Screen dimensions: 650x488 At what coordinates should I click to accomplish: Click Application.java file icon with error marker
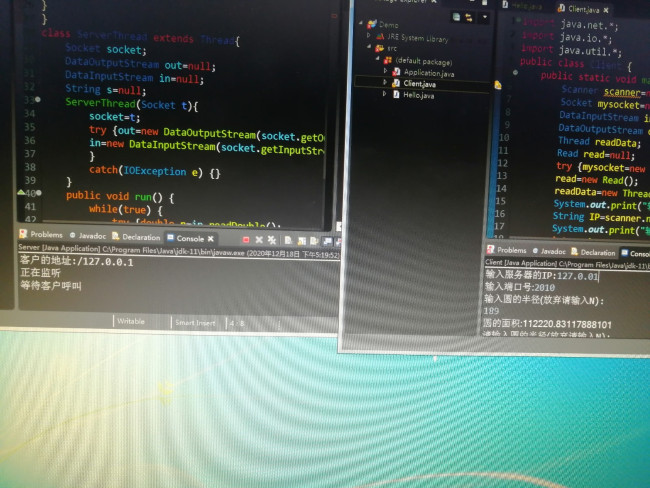click(396, 72)
